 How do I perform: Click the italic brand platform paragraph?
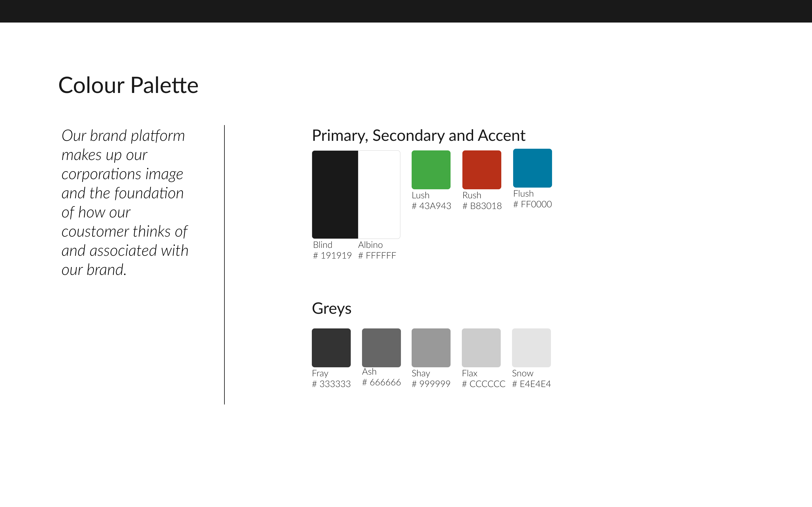(x=125, y=203)
